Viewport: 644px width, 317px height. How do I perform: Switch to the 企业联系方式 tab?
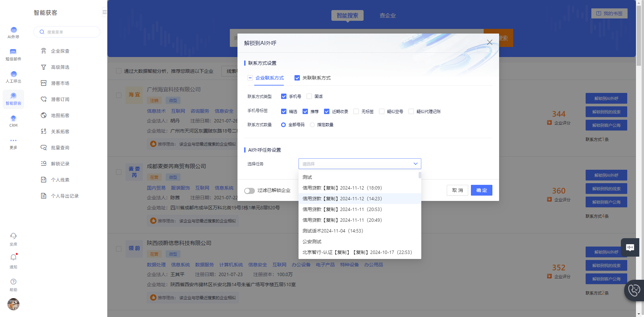pos(270,78)
